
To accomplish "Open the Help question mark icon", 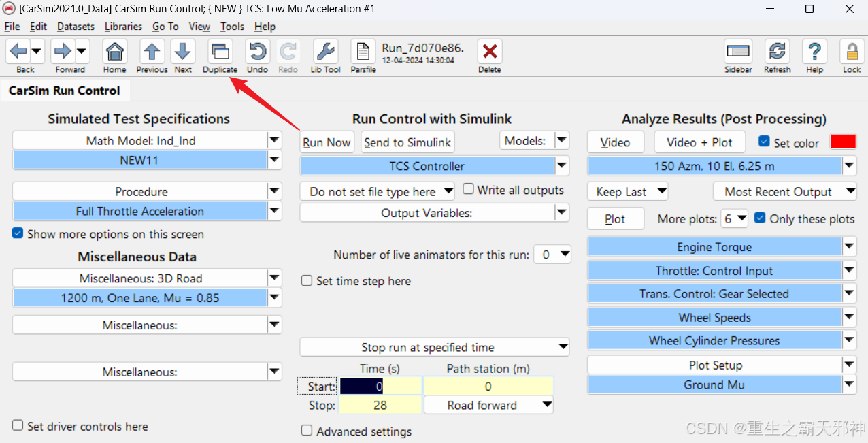I will pos(814,51).
